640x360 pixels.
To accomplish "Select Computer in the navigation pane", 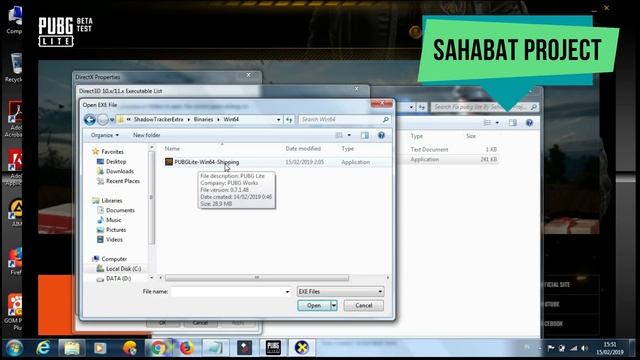I will [x=114, y=259].
